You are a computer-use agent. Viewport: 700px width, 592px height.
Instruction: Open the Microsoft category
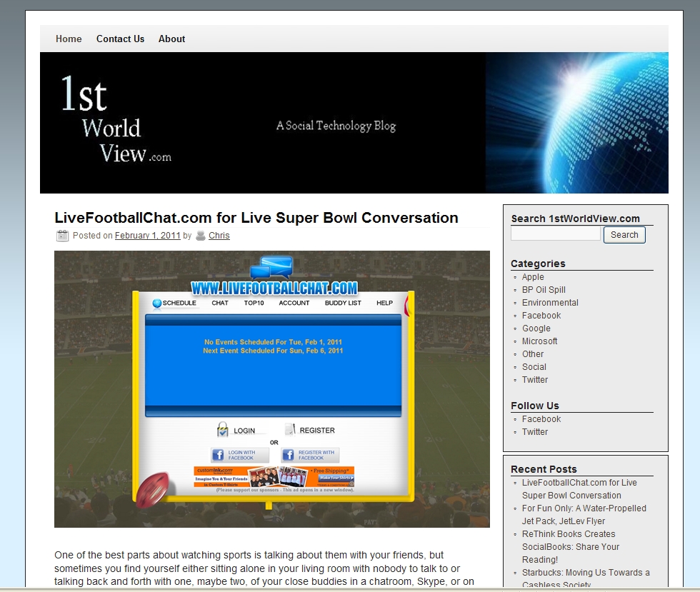point(540,341)
